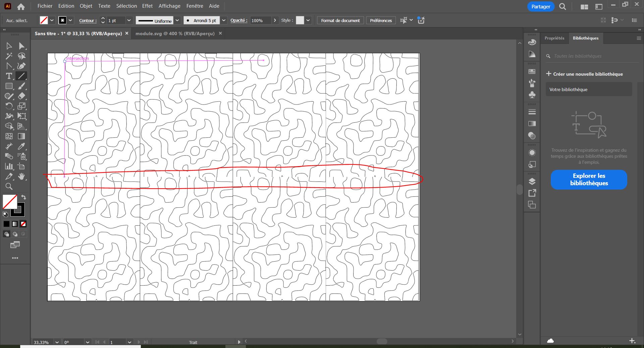Screen dimensions: 644x348
Task: Open the Style dropdown arrow
Action: 308,20
